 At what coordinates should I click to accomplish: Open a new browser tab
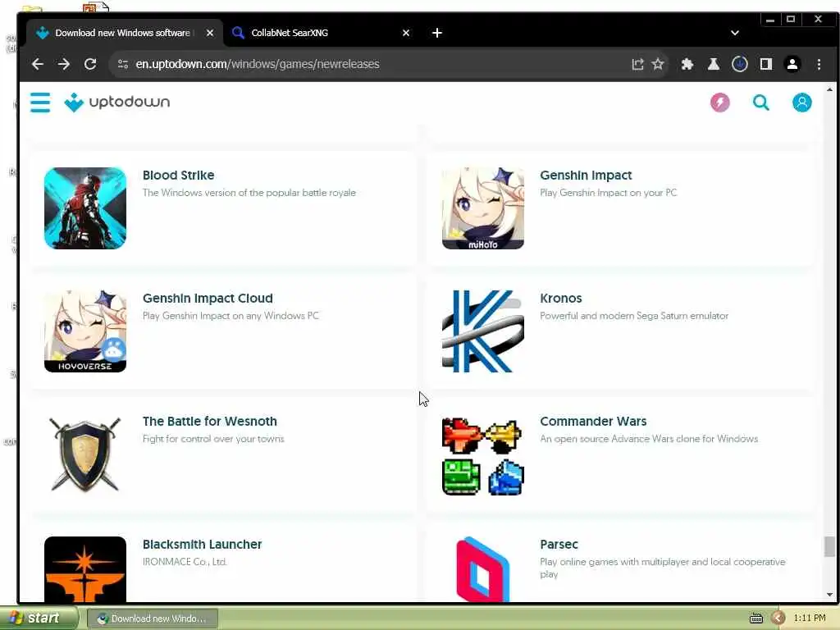(436, 33)
